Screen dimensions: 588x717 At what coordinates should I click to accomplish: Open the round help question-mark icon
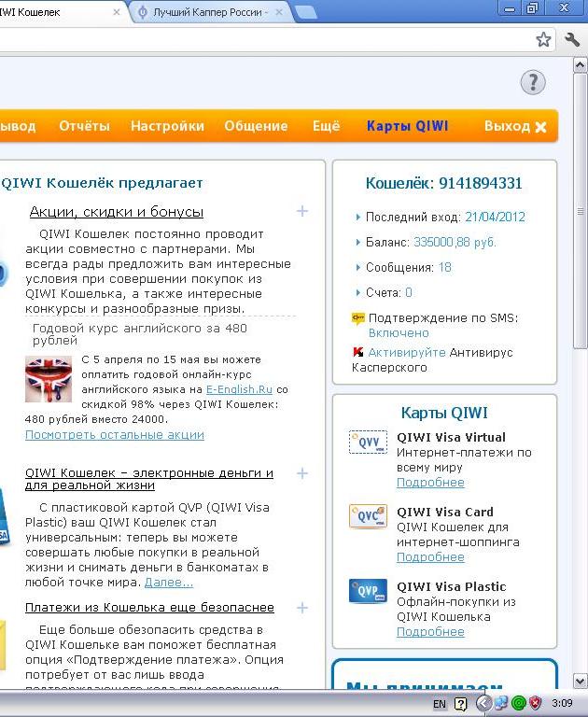(533, 82)
